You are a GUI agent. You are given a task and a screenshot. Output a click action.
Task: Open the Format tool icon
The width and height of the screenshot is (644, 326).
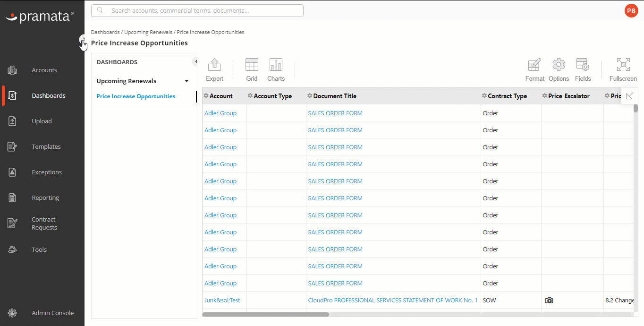pyautogui.click(x=534, y=65)
